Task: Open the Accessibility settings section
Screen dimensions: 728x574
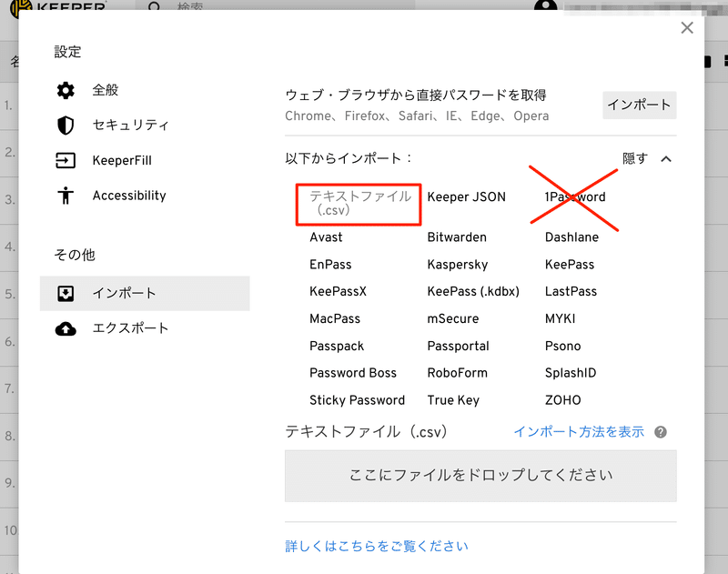Action: (x=129, y=196)
